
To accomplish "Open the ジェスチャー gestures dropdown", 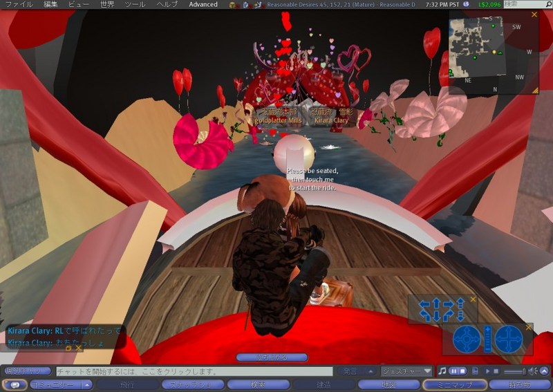I will pos(406,371).
